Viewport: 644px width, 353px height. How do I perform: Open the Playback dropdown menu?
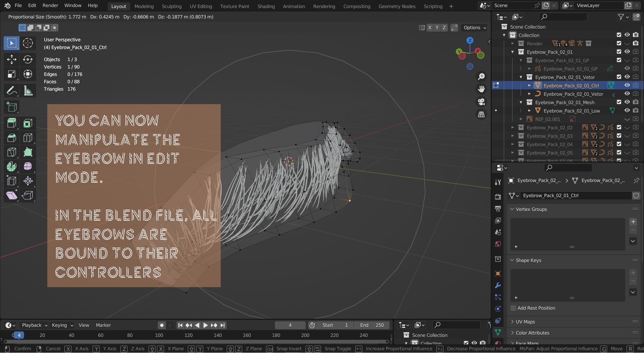[x=35, y=325]
